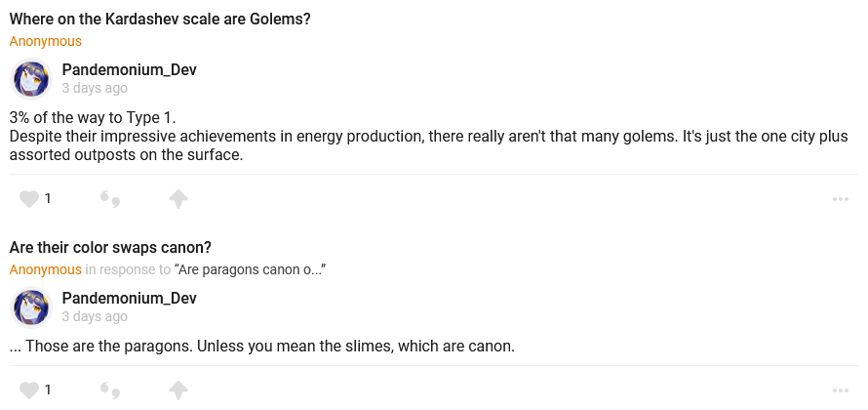Click Anonymous under the color swaps question
Screen dimensions: 868x410
coord(46,269)
